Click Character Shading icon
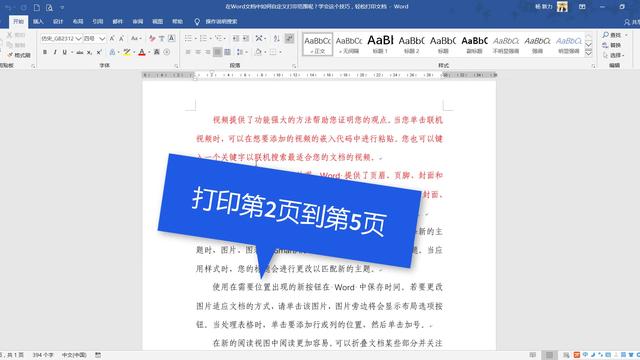Screen dimensions: 640x360 click(157, 52)
